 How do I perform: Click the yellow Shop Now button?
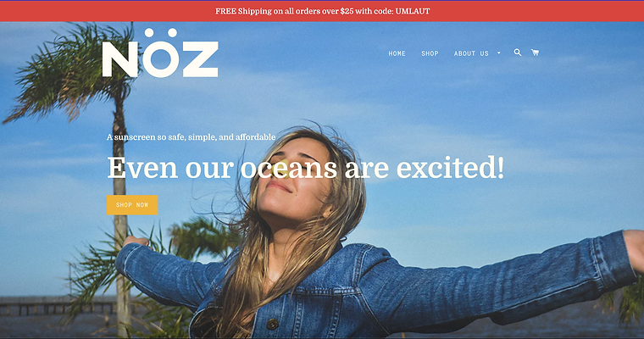[x=132, y=204]
